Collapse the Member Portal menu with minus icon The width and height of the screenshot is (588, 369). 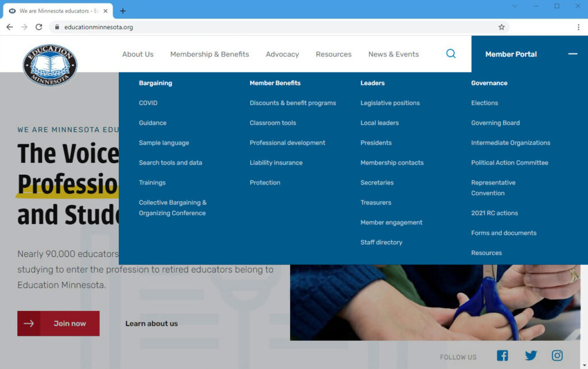(572, 54)
